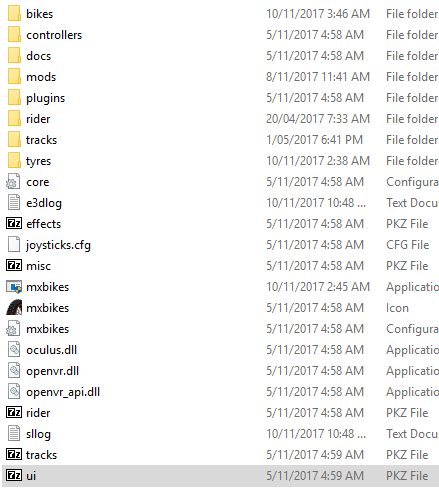Select the sllog text document entry

(x=220, y=434)
